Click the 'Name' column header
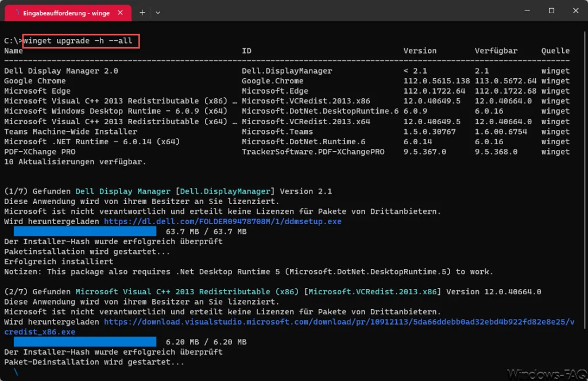The height and width of the screenshot is (381, 588). click(14, 51)
